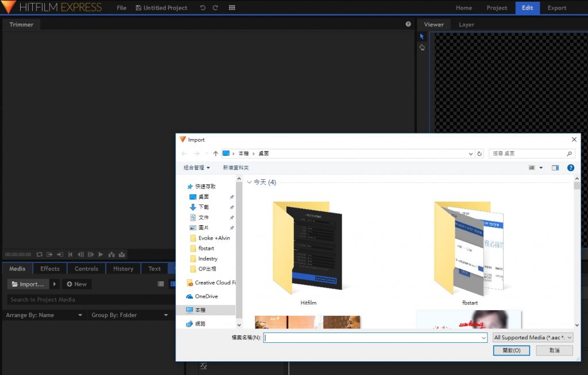Open the Arrange By: Name dropdown

(80, 315)
